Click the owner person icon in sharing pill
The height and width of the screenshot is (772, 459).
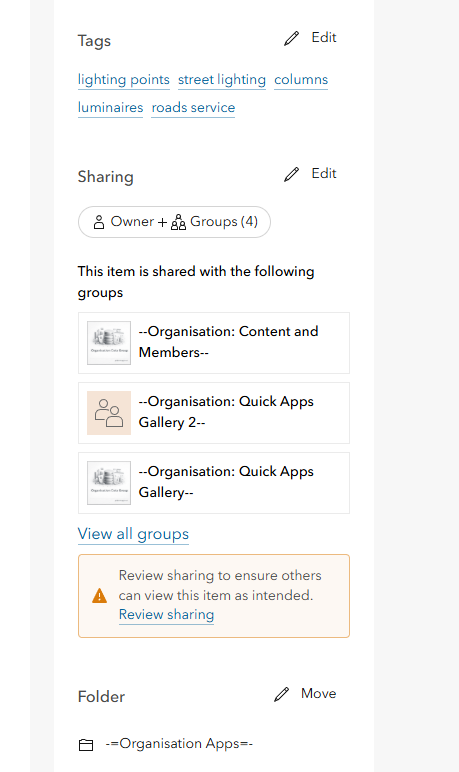point(99,222)
